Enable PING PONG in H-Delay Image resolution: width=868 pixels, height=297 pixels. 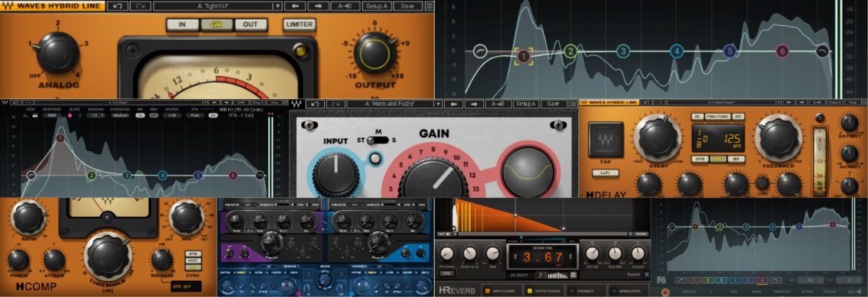pyautogui.click(x=718, y=117)
